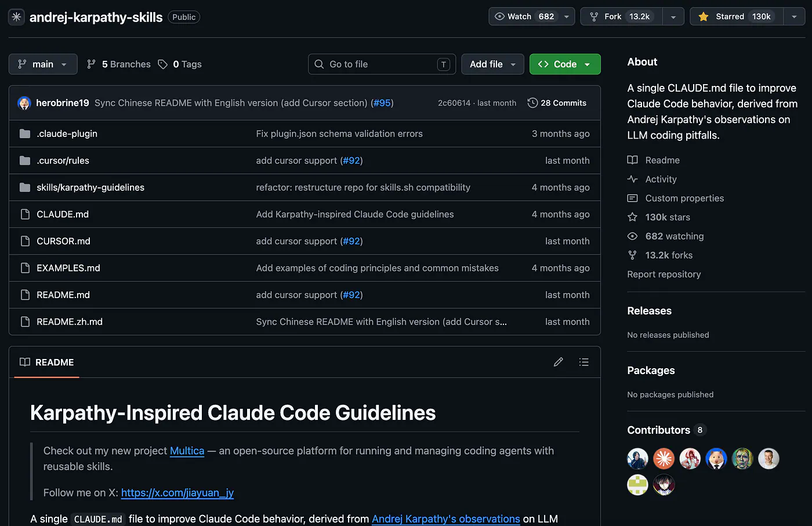Click the README.zh.md file icon
This screenshot has height=526, width=812.
tap(25, 322)
